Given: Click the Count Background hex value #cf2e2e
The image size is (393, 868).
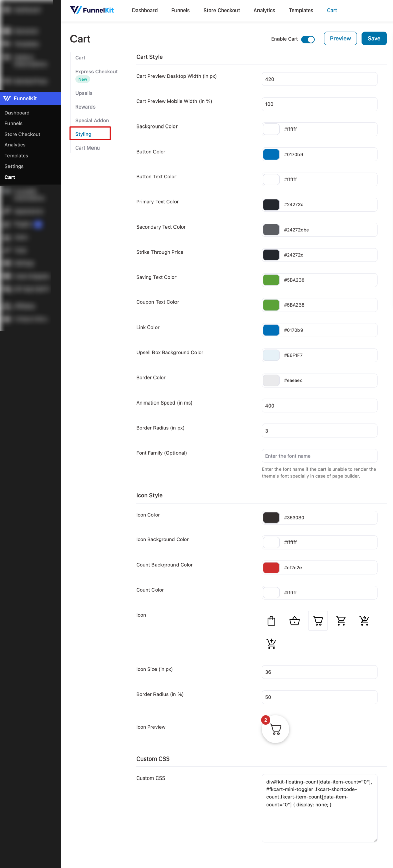Looking at the screenshot, I should pyautogui.click(x=293, y=568).
